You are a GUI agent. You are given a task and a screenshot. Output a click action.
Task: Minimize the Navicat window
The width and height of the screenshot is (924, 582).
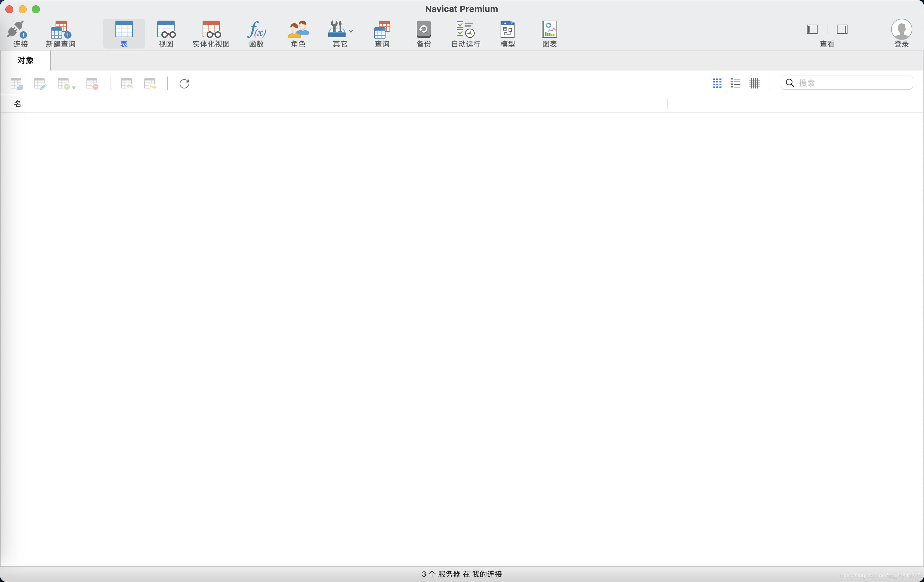23,9
